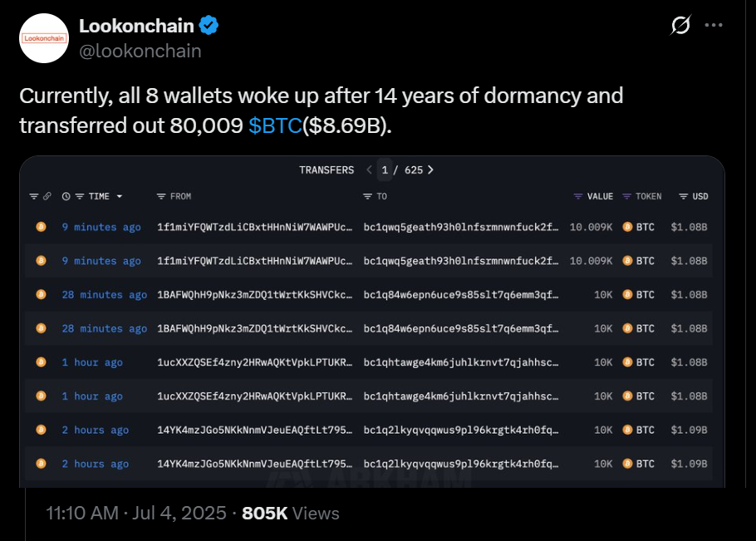Click the chain link icon in the header
This screenshot has height=541, width=756.
47,197
